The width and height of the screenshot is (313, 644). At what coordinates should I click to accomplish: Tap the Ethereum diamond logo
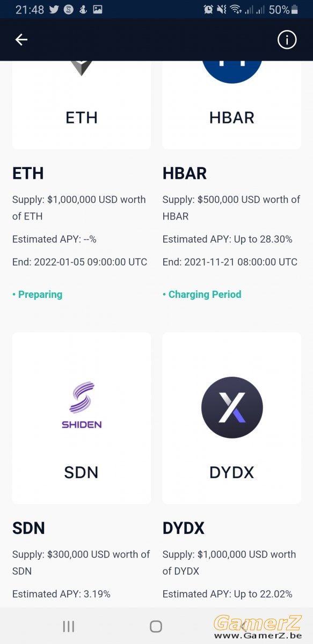pos(82,68)
